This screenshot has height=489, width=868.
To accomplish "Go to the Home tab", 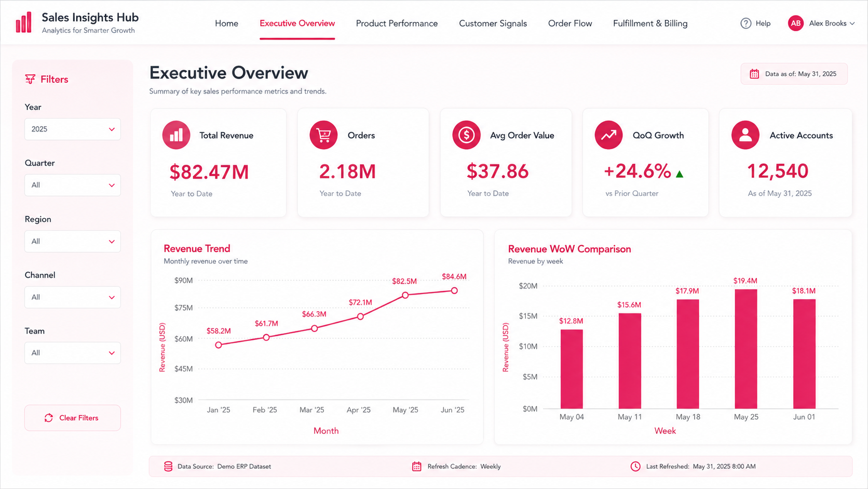I will tap(226, 23).
